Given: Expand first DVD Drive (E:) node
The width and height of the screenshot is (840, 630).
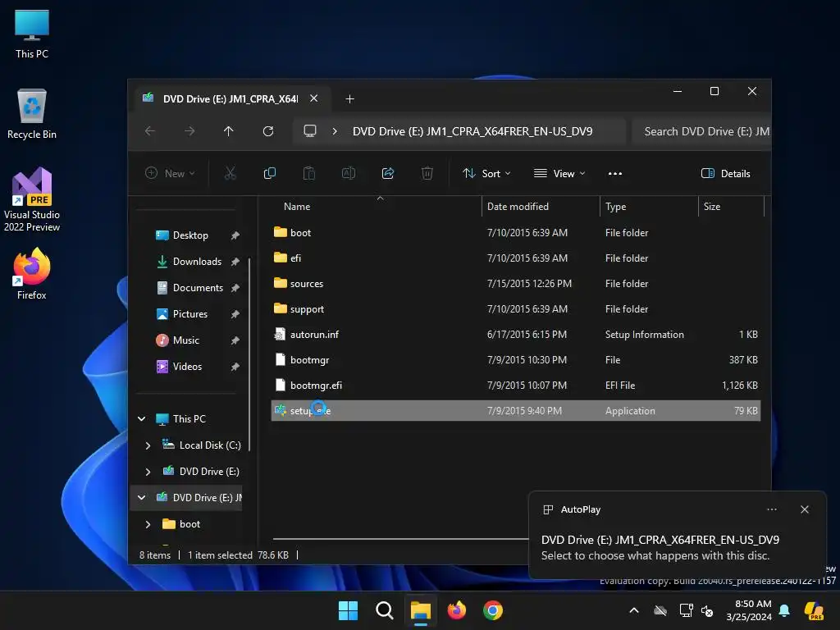Looking at the screenshot, I should 148,472.
